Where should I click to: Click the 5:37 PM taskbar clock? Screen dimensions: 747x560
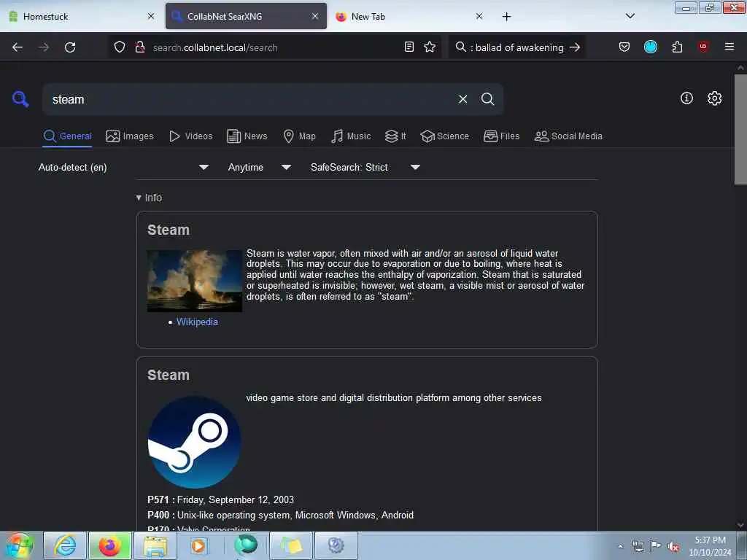(x=710, y=546)
